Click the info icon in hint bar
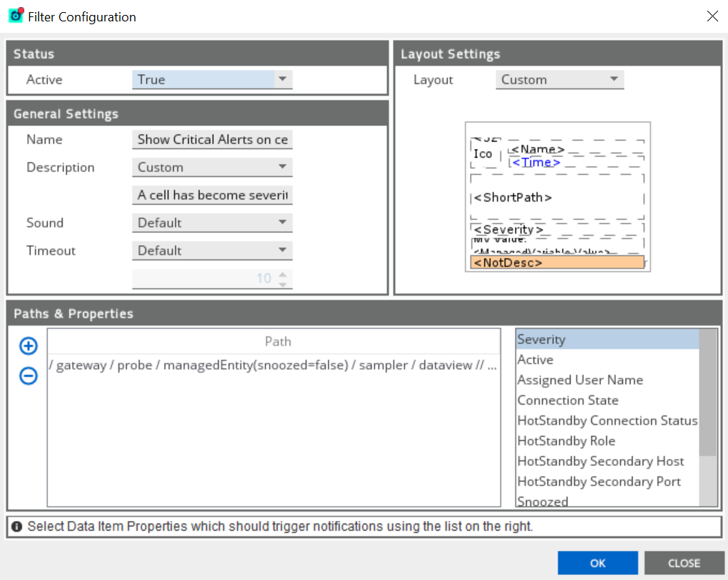The width and height of the screenshot is (728, 580). coord(17,527)
